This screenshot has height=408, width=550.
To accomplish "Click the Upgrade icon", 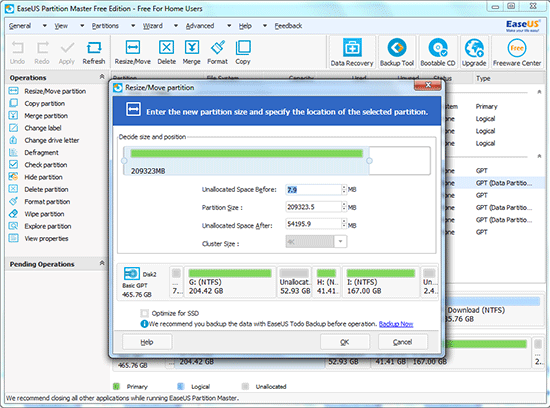I will click(474, 52).
